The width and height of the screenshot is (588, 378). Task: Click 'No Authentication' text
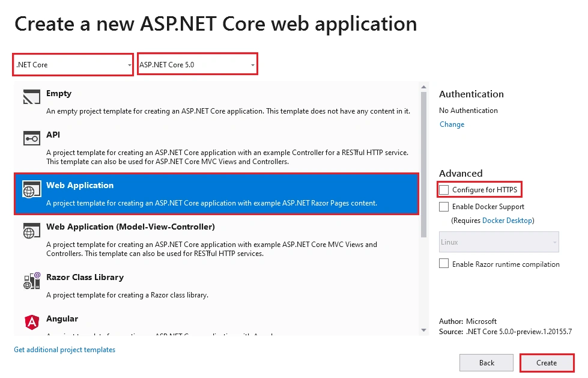point(468,111)
